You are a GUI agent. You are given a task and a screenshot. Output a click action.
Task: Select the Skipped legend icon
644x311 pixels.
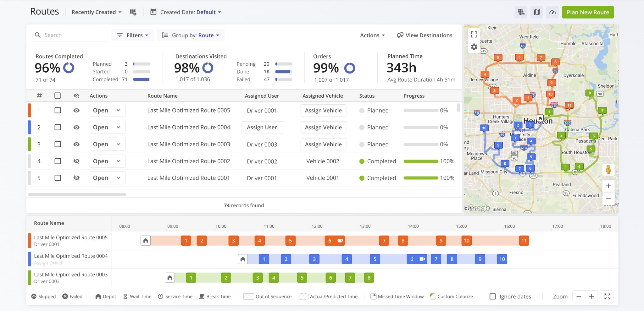click(34, 296)
